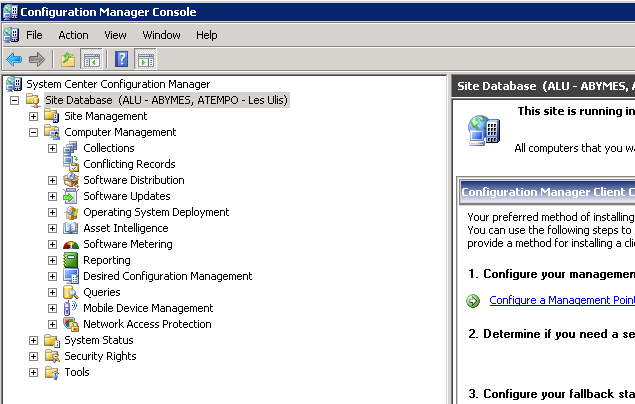The width and height of the screenshot is (635, 404).
Task: Open the Configure a Management Point link
Action: coord(562,300)
